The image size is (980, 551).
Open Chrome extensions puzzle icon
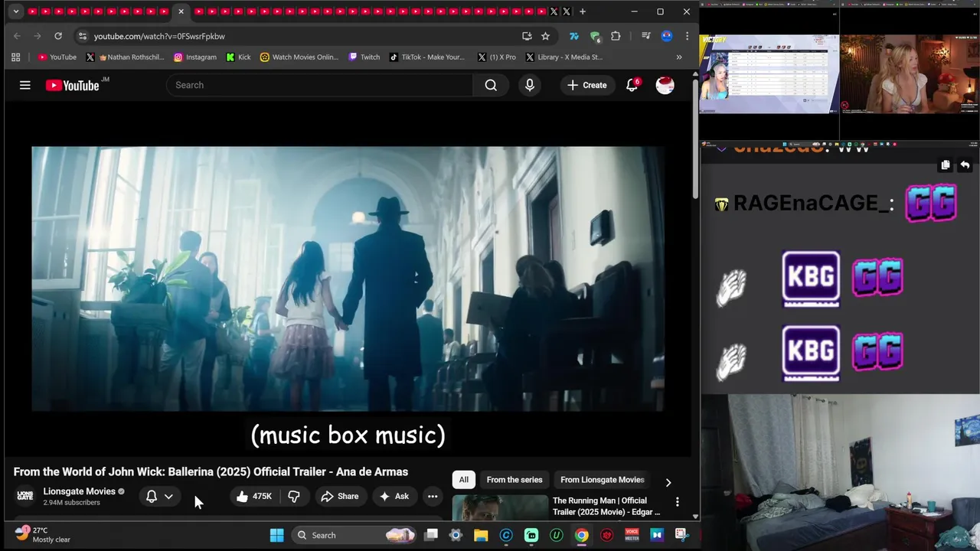tap(616, 36)
